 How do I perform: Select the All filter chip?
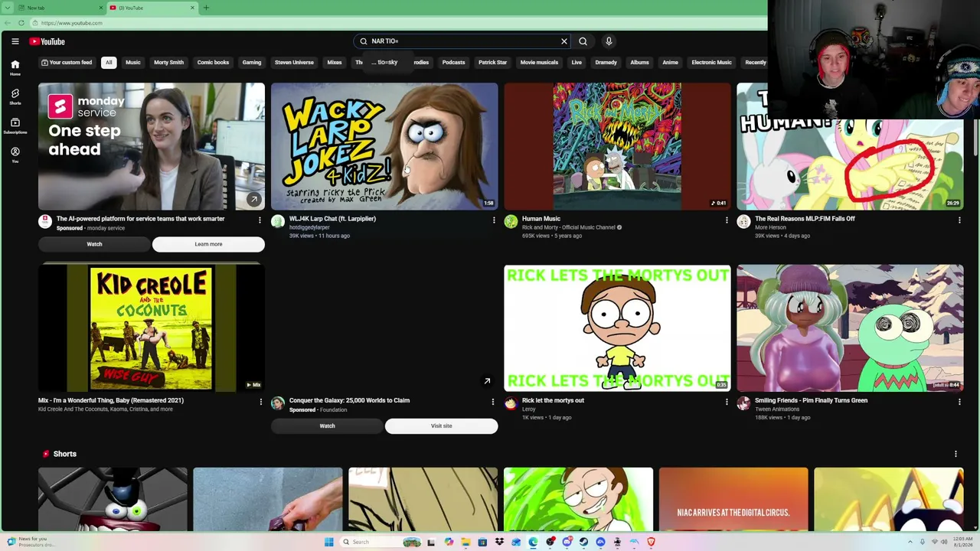[x=109, y=63]
